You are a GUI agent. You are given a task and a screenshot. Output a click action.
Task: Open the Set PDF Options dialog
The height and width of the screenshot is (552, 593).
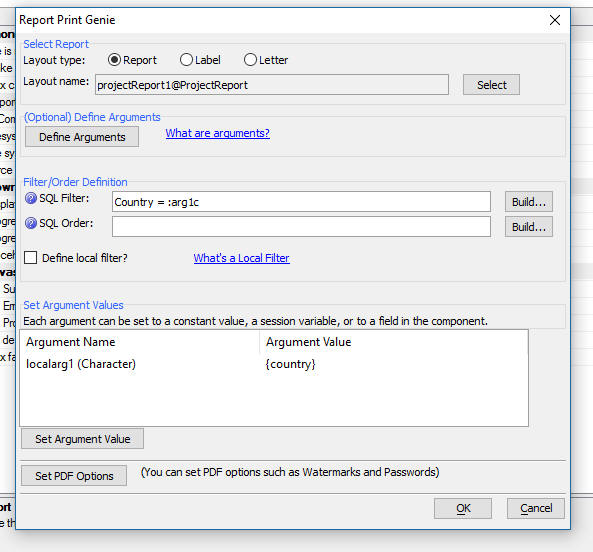click(74, 476)
